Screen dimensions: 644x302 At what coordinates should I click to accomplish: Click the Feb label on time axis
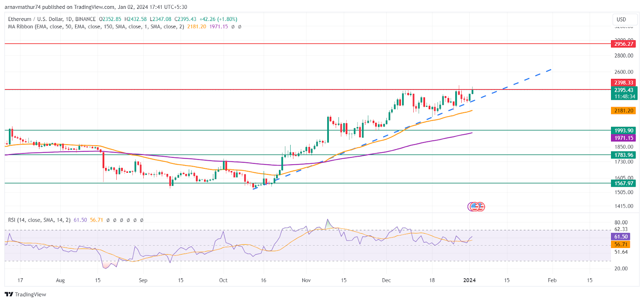pos(552,280)
